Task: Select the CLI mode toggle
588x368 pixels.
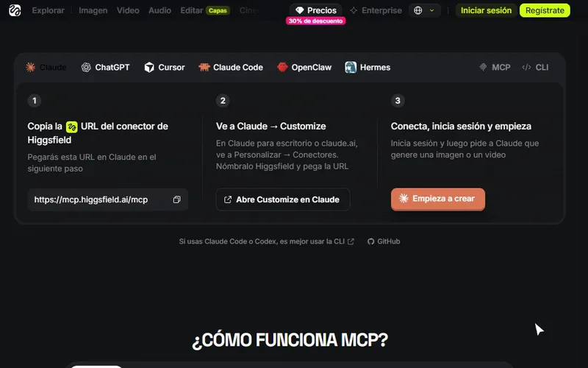Action: (x=536, y=67)
